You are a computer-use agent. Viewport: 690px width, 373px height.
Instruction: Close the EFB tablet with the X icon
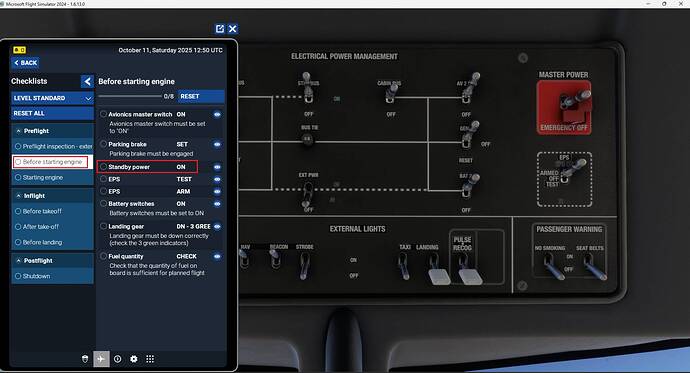233,29
